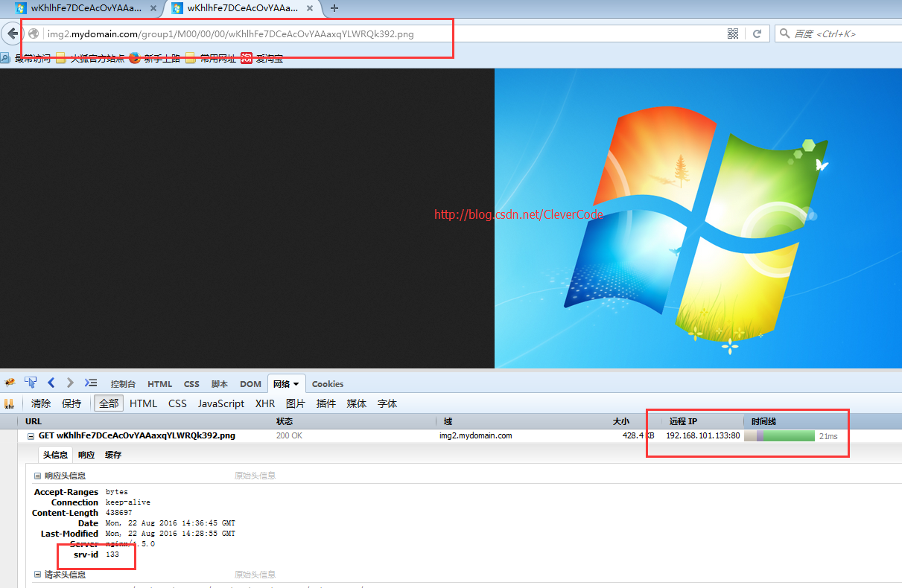Viewport: 902px width, 588px height.
Task: Open the 最常访问 bookmark item
Action: pos(26,58)
